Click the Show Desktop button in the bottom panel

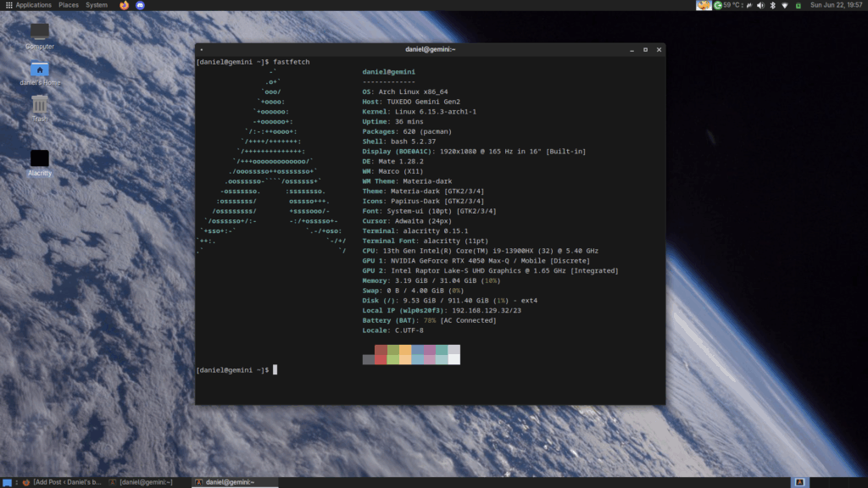(7, 482)
